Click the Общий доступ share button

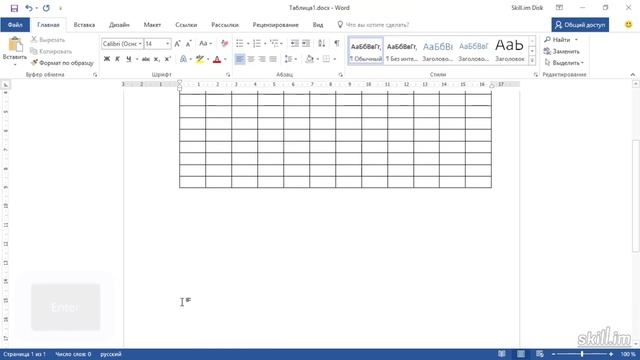click(580, 24)
